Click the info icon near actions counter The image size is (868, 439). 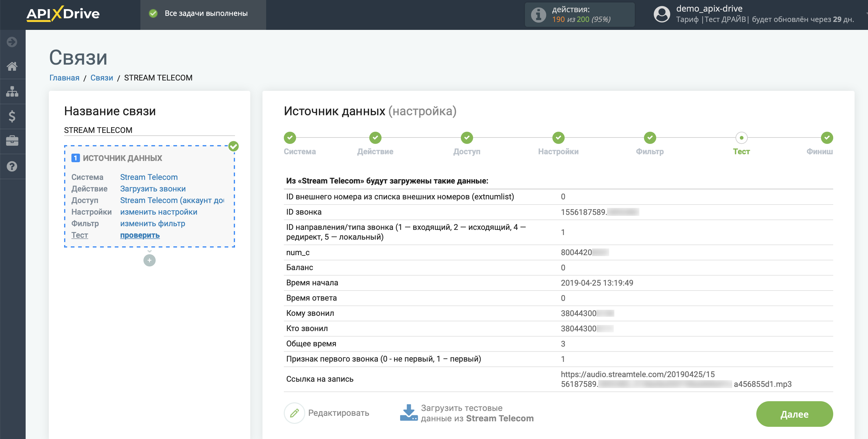pos(538,14)
